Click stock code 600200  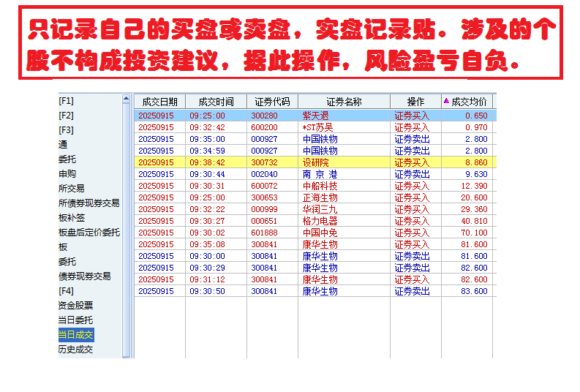(x=264, y=127)
